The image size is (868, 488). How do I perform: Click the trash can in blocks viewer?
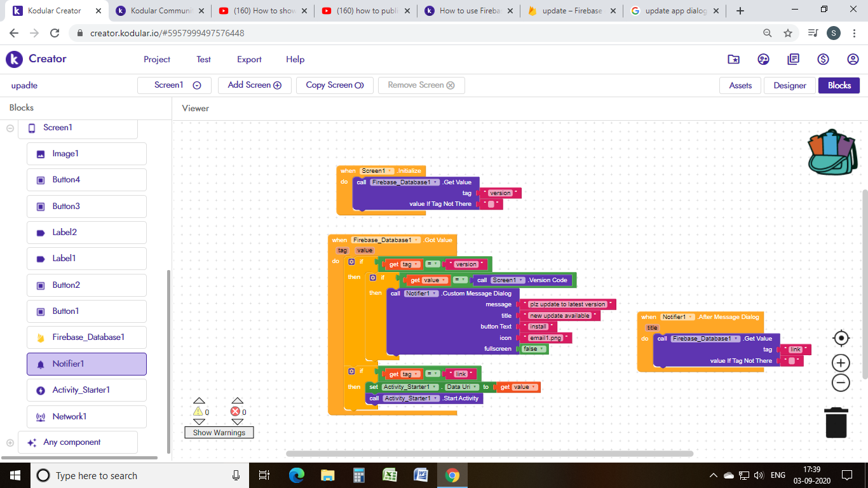836,423
